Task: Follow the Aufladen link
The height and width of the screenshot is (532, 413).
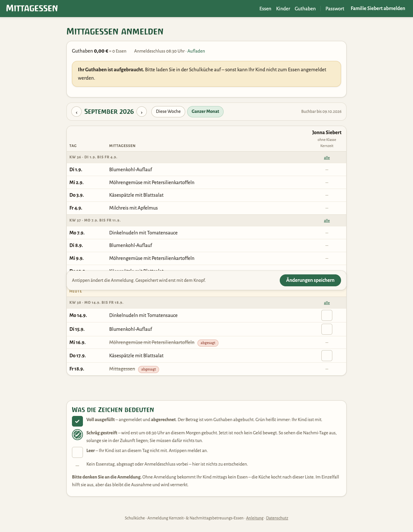Action: point(196,51)
